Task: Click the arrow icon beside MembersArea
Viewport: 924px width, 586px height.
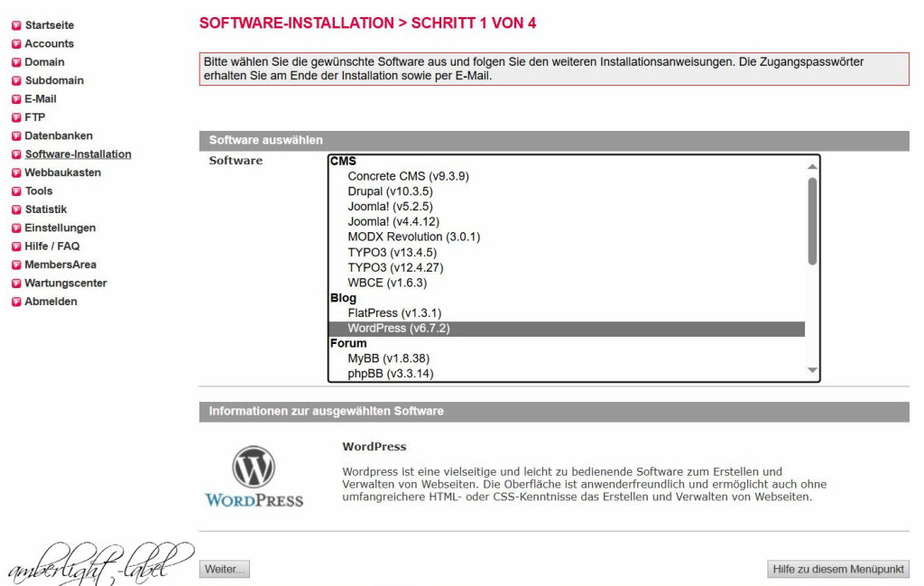Action: pyautogui.click(x=16, y=265)
